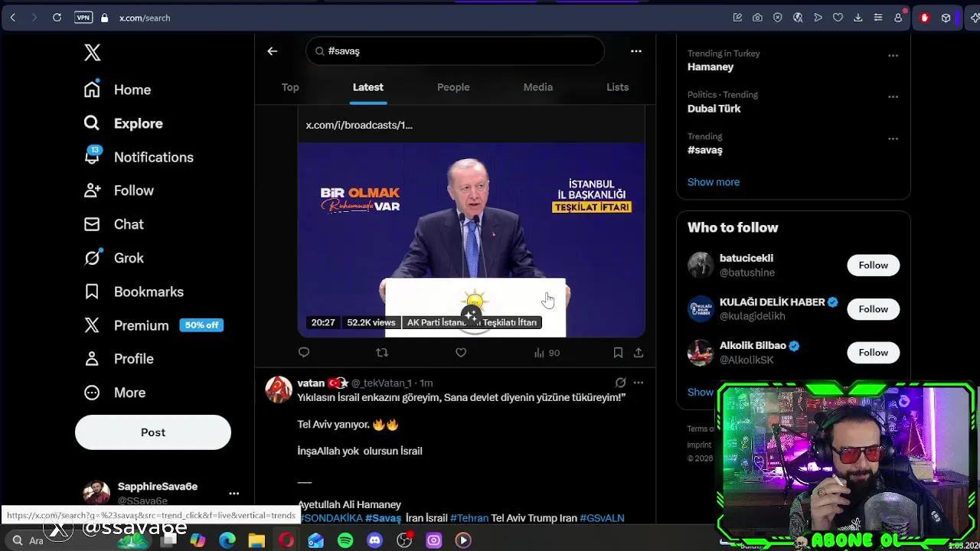
Task: Open Chat in the sidebar
Action: [x=113, y=224]
